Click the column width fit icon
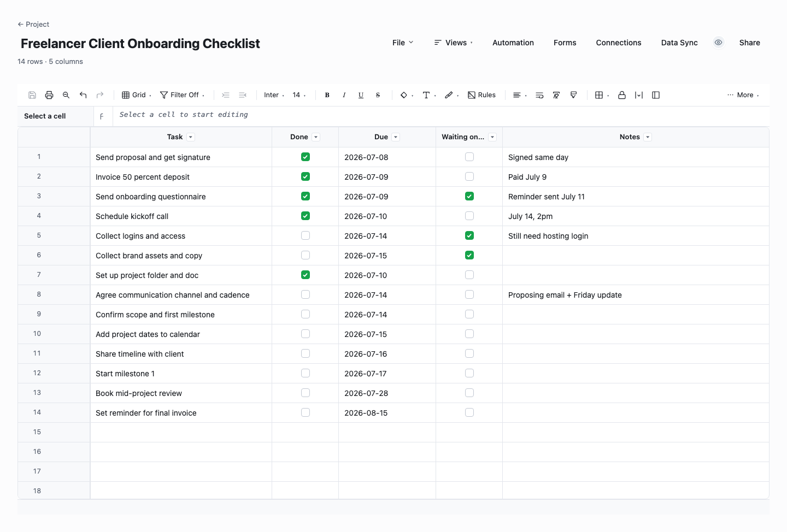Viewport: 787px width, 532px height. click(x=639, y=95)
